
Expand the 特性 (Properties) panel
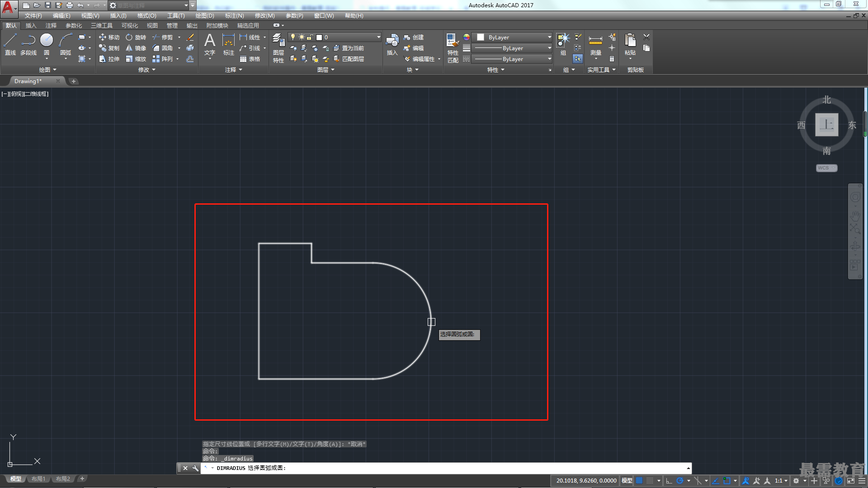[495, 70]
